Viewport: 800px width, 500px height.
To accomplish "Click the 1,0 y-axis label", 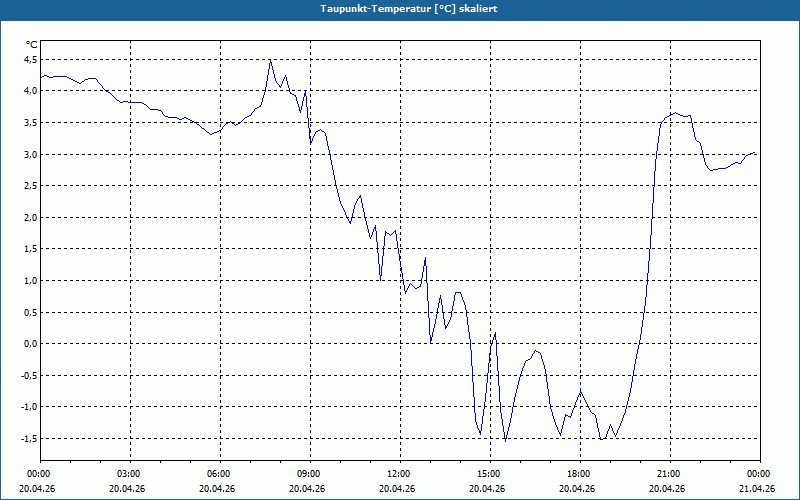I will [x=30, y=281].
